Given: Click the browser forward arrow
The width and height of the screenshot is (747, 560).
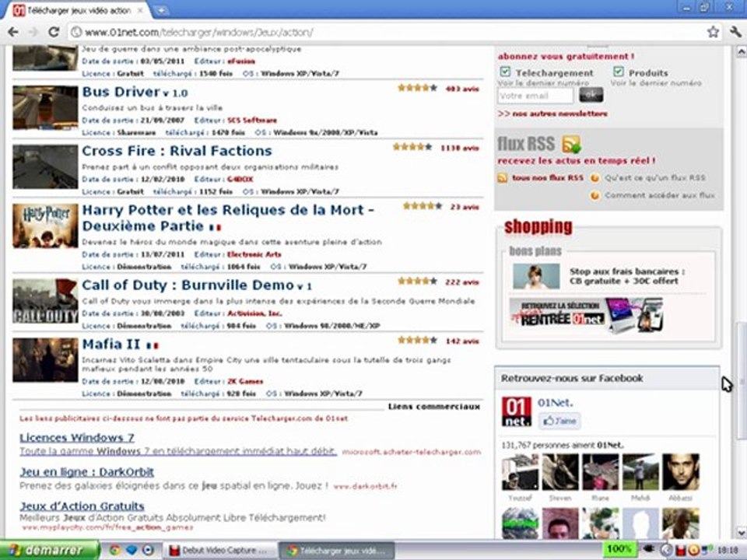Looking at the screenshot, I should point(33,32).
